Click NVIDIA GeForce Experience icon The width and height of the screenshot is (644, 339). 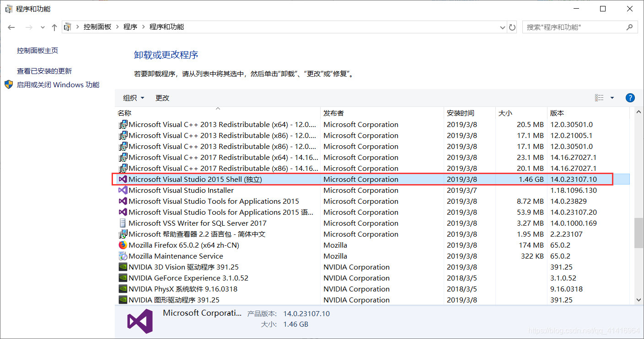[123, 278]
